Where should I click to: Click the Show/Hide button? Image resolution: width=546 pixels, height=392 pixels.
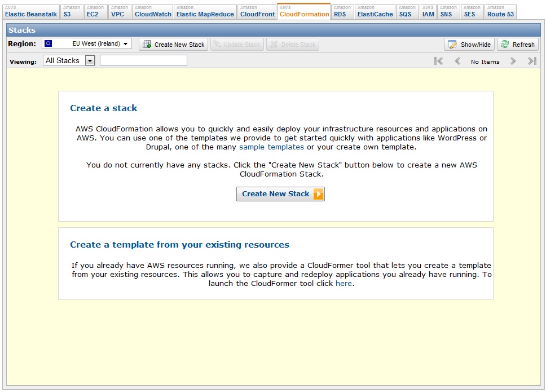pyautogui.click(x=469, y=45)
